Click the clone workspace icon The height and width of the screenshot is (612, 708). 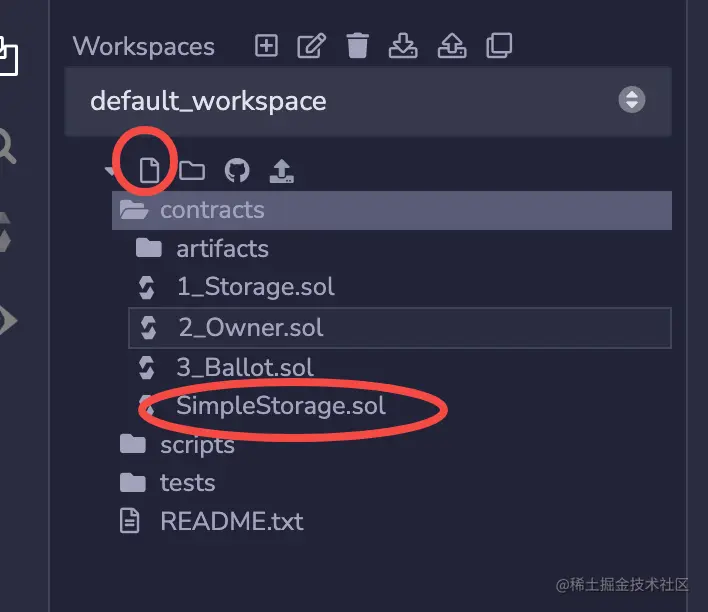click(x=498, y=46)
